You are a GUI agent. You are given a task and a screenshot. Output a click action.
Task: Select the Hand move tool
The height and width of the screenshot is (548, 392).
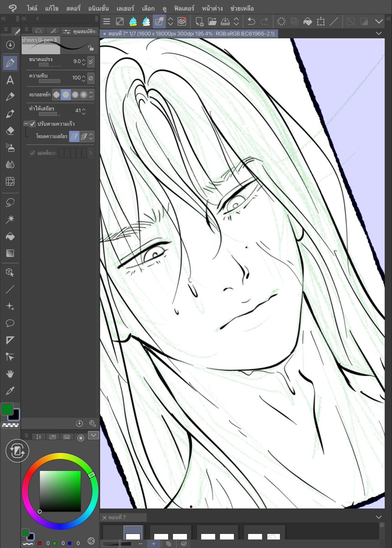tap(10, 374)
